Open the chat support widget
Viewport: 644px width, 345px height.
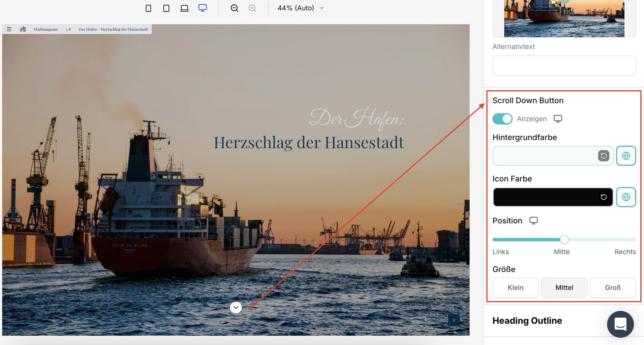click(x=620, y=324)
